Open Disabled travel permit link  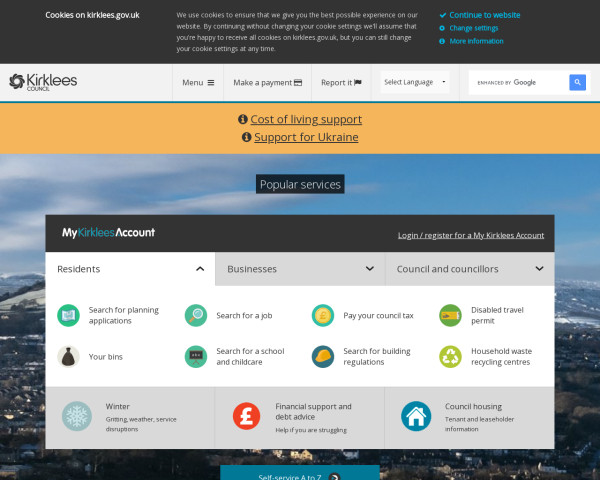tap(497, 315)
